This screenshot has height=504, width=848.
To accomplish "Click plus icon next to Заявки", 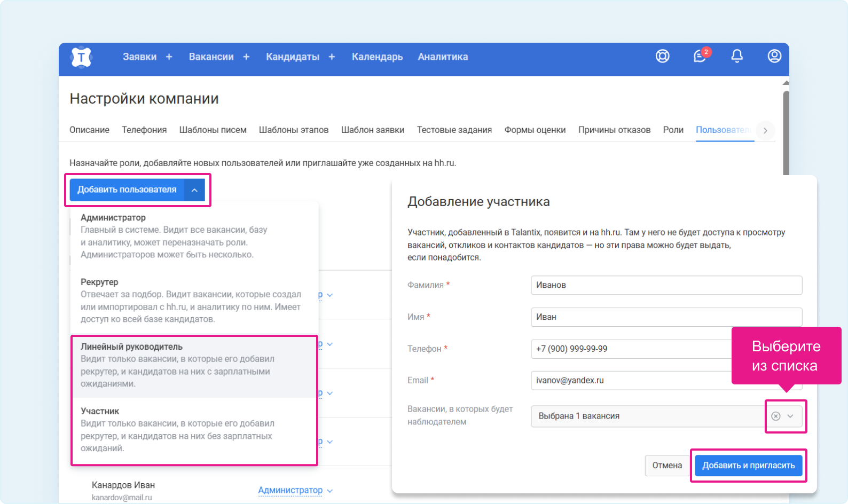I will click(169, 57).
